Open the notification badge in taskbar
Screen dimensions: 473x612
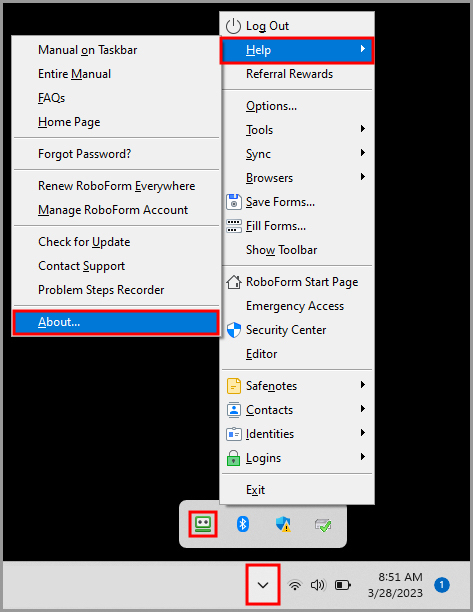pyautogui.click(x=442, y=585)
